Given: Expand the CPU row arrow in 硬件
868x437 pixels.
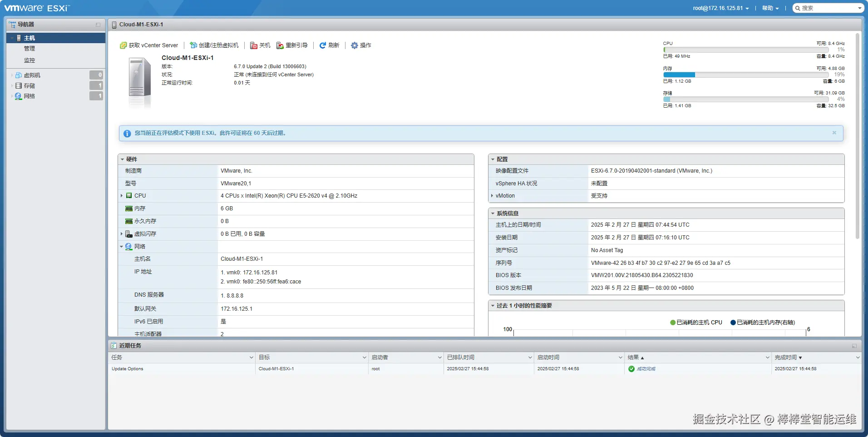Looking at the screenshot, I should tap(122, 196).
